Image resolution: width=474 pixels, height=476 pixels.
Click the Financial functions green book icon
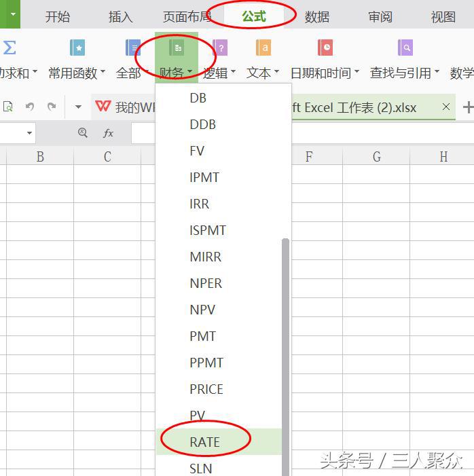tap(177, 48)
